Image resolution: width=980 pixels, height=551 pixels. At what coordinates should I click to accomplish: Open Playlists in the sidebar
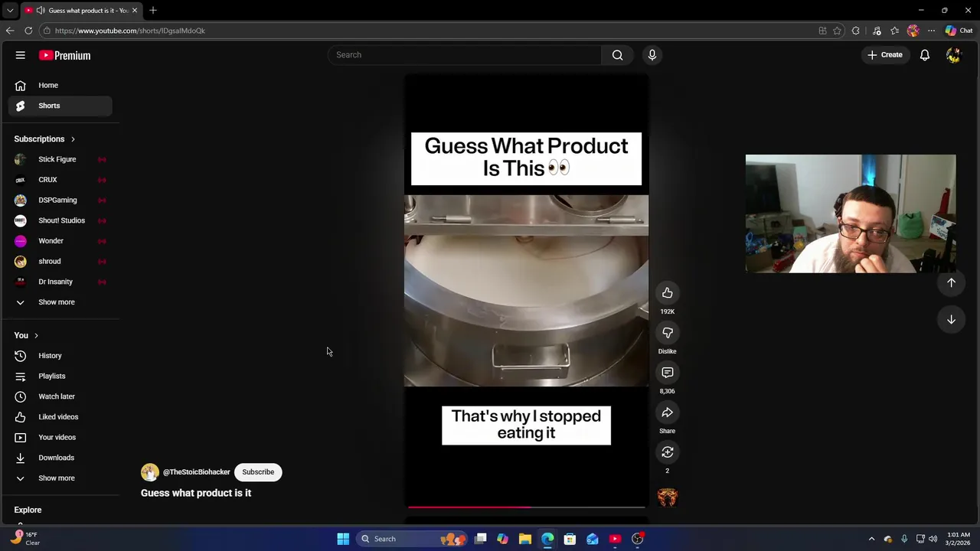click(60, 376)
